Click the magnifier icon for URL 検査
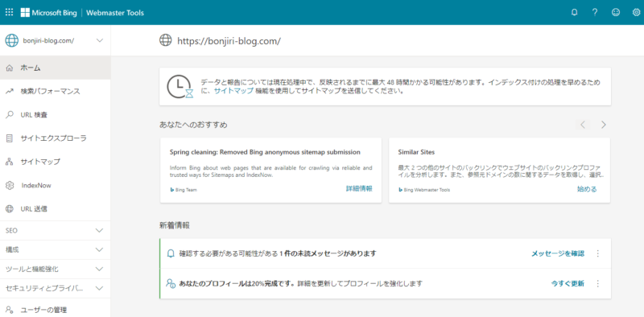 [x=10, y=115]
